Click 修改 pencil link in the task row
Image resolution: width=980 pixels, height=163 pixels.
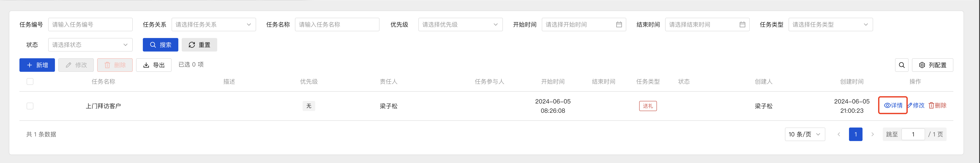coord(916,105)
